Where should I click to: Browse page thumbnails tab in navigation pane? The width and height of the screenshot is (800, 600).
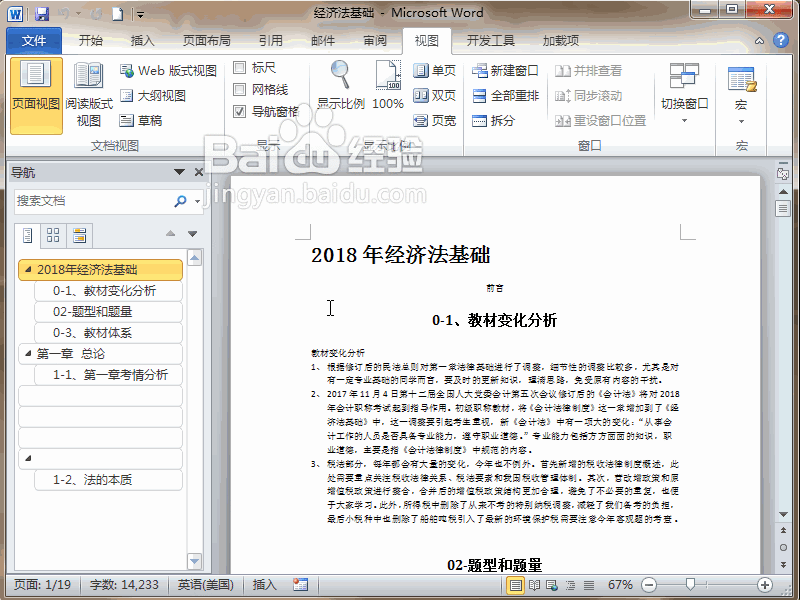pos(53,235)
